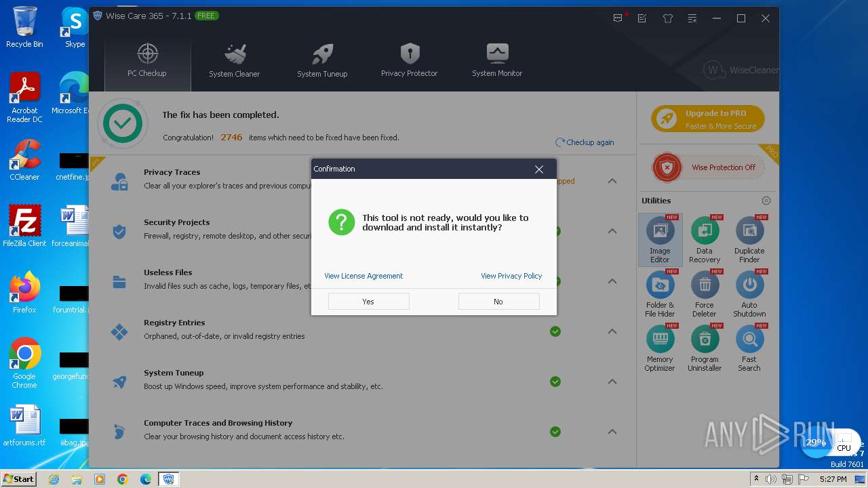This screenshot has height=488, width=868.
Task: Switch to System Monitor tab
Action: pyautogui.click(x=497, y=61)
